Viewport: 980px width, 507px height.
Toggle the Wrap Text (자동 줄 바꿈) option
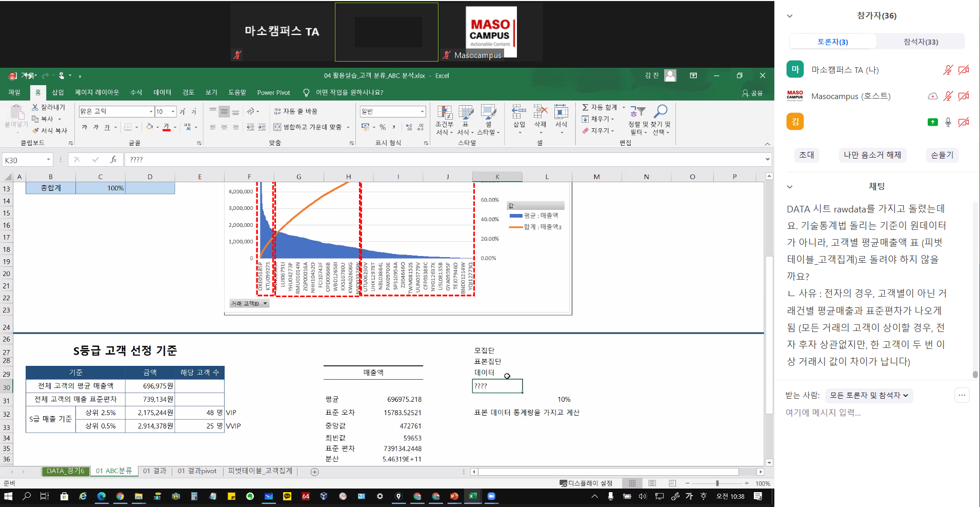(x=296, y=111)
